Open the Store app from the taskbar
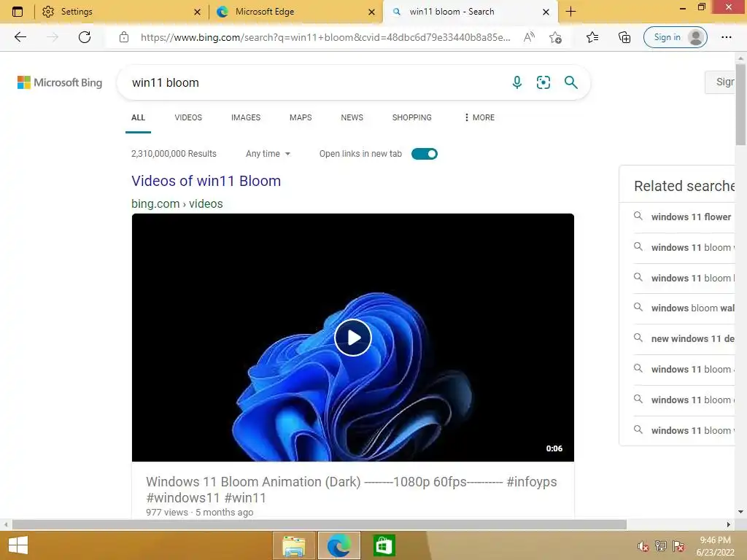 tap(384, 545)
